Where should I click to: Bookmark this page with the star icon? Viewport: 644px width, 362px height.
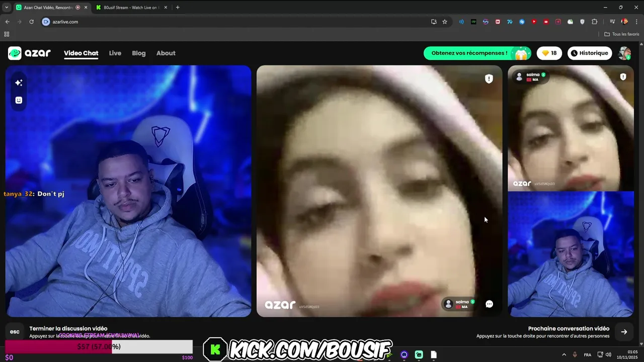click(445, 22)
